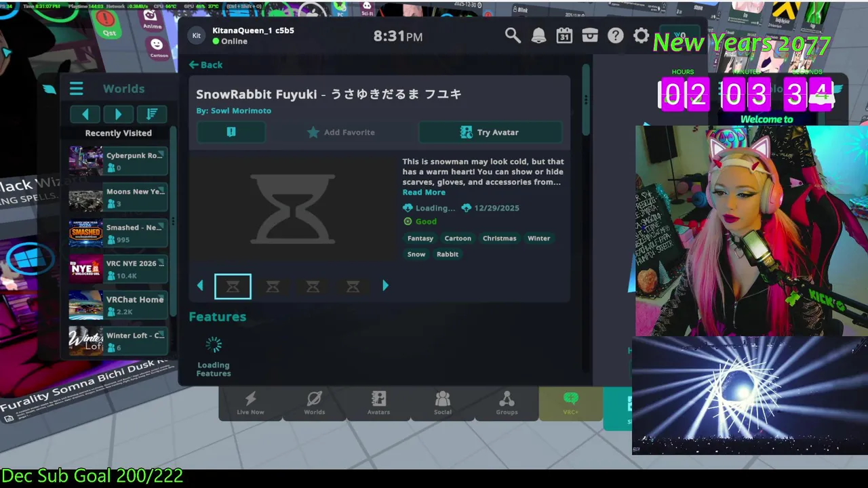Go Back to the previous page
868x488 pixels.
(x=206, y=64)
